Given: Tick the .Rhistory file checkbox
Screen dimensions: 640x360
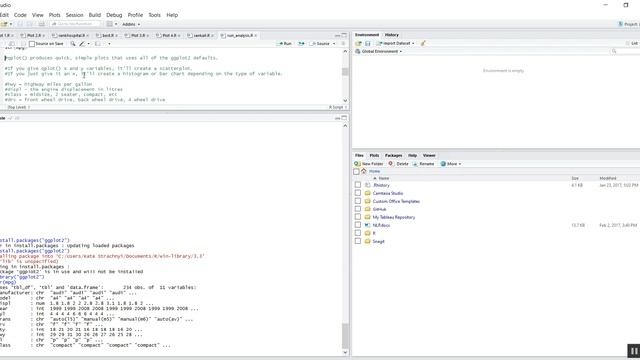Looking at the screenshot, I should coord(358,185).
